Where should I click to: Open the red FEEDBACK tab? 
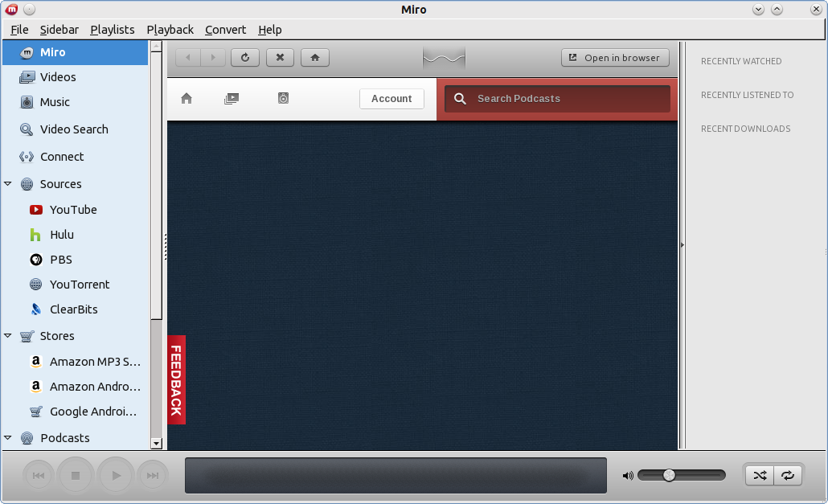click(x=176, y=380)
